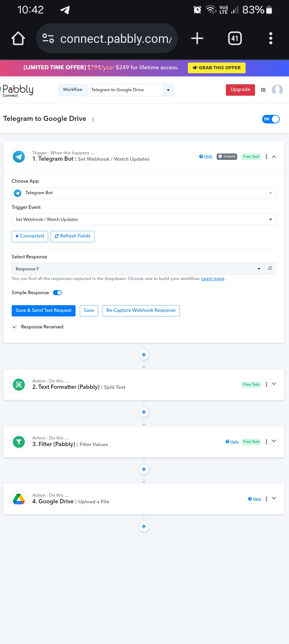Click the Connected button

[30, 236]
